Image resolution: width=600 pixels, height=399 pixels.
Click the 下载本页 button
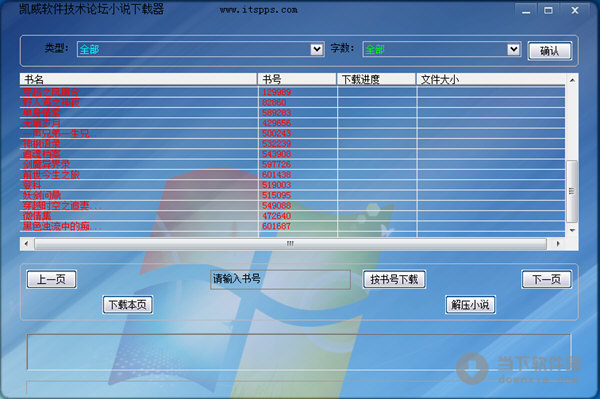click(128, 305)
